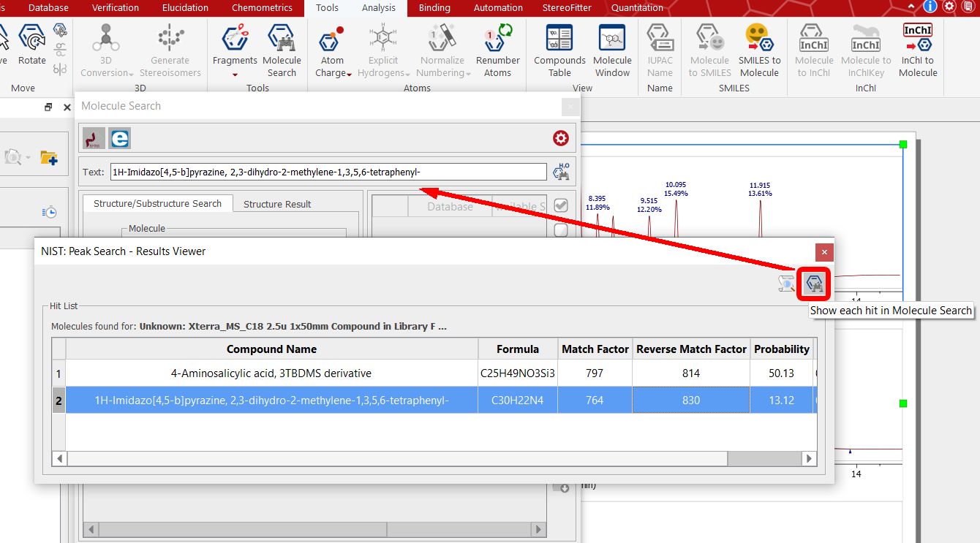Click the Text search input field
Image resolution: width=980 pixels, height=543 pixels.
pos(328,172)
